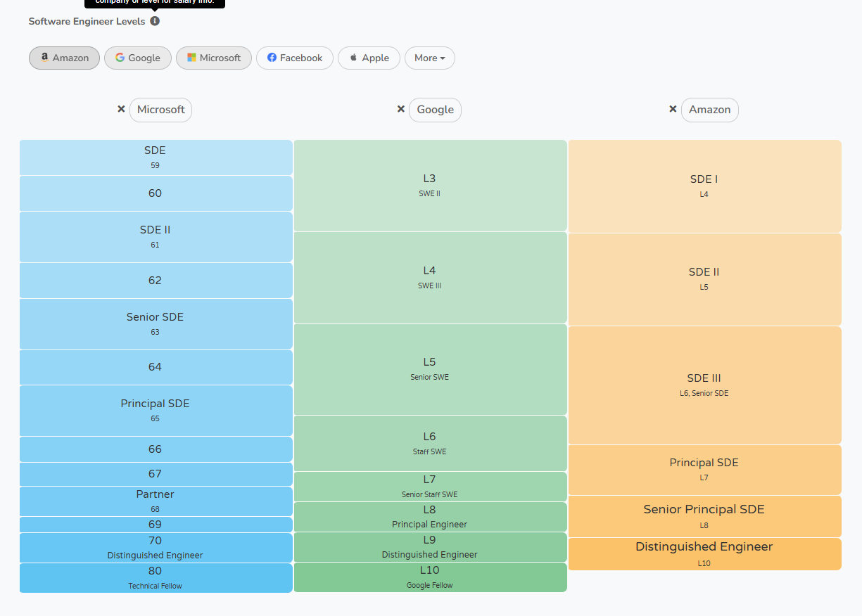
Task: Open the Google column header button
Action: coord(435,110)
